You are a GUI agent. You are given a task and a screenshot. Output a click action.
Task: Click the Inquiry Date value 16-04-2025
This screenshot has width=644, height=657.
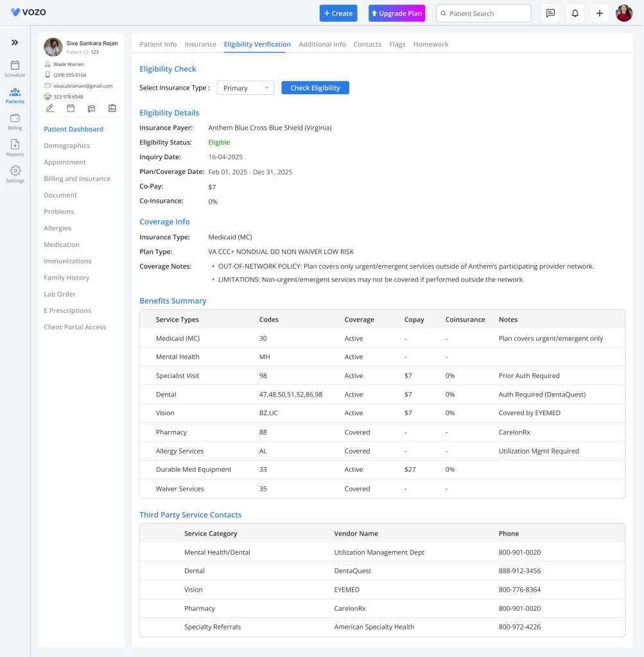pyautogui.click(x=225, y=157)
